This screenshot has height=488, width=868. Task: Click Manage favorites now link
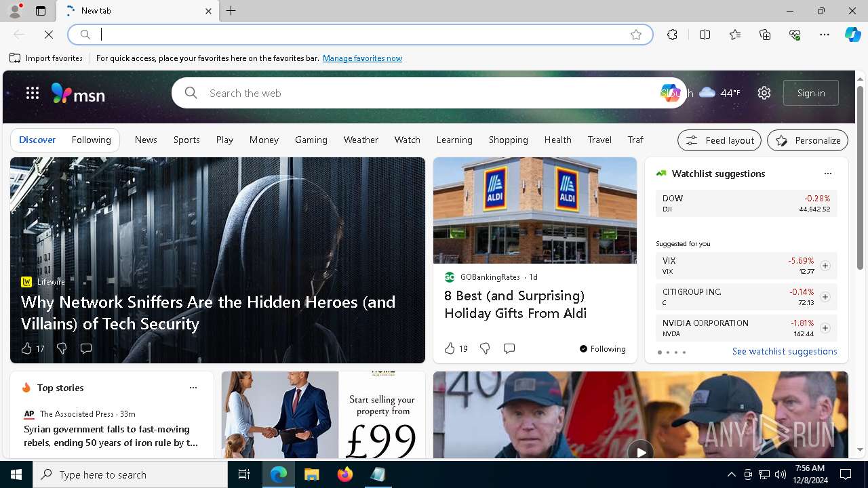362,58
